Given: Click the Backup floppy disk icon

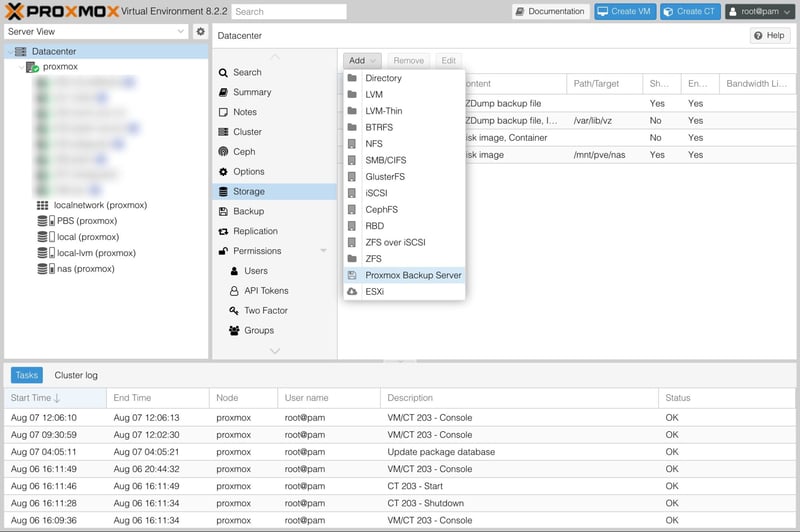Looking at the screenshot, I should pyautogui.click(x=224, y=211).
